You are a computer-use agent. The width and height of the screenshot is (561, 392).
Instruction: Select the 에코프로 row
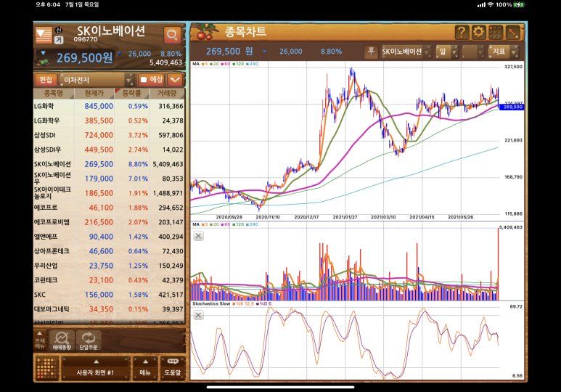(x=109, y=208)
